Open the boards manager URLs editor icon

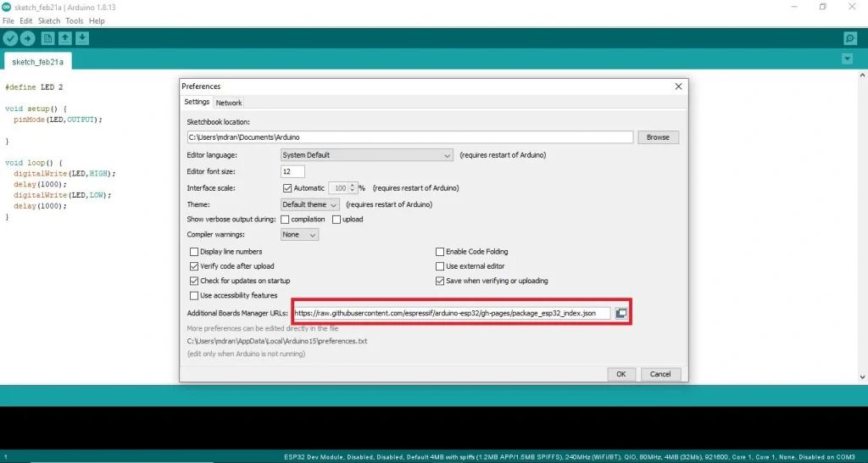621,314
